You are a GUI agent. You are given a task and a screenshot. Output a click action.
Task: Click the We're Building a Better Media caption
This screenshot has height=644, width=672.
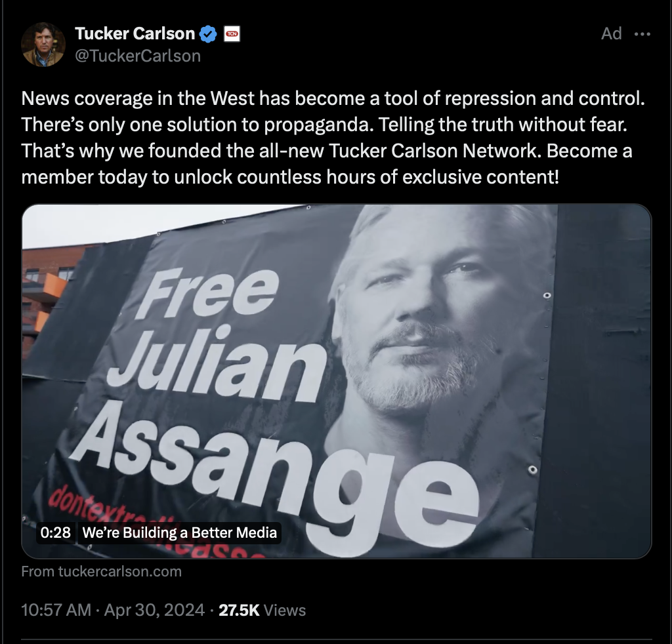tap(179, 533)
